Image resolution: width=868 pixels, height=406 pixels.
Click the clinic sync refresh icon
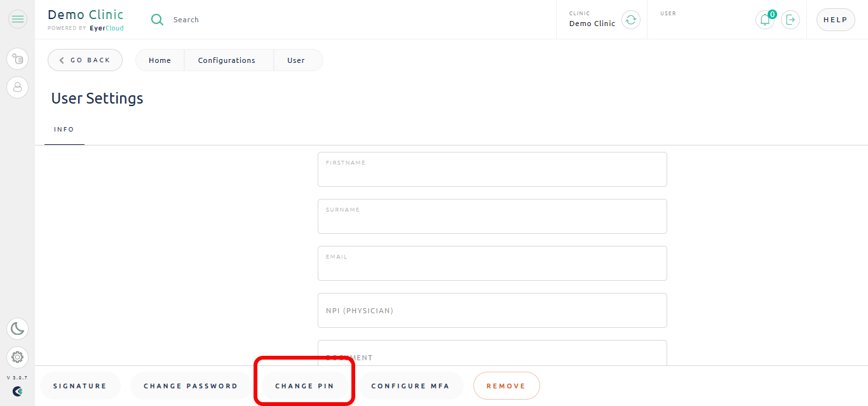pos(630,20)
